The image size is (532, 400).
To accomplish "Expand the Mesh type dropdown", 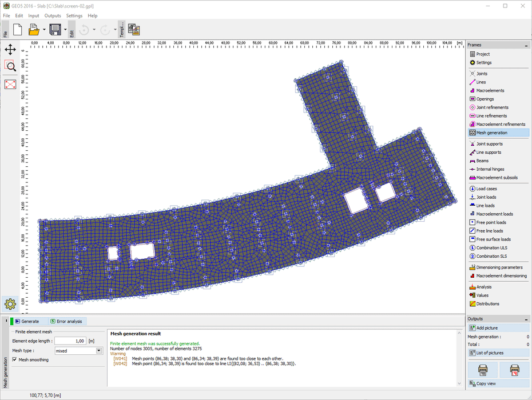I will pos(100,351).
